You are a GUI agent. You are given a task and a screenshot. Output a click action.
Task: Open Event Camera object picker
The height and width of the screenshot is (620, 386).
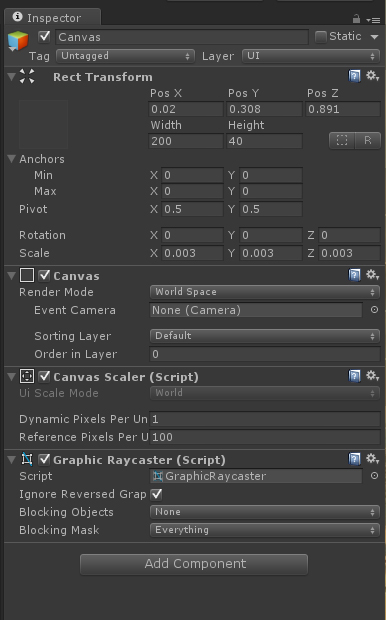pos(374,310)
